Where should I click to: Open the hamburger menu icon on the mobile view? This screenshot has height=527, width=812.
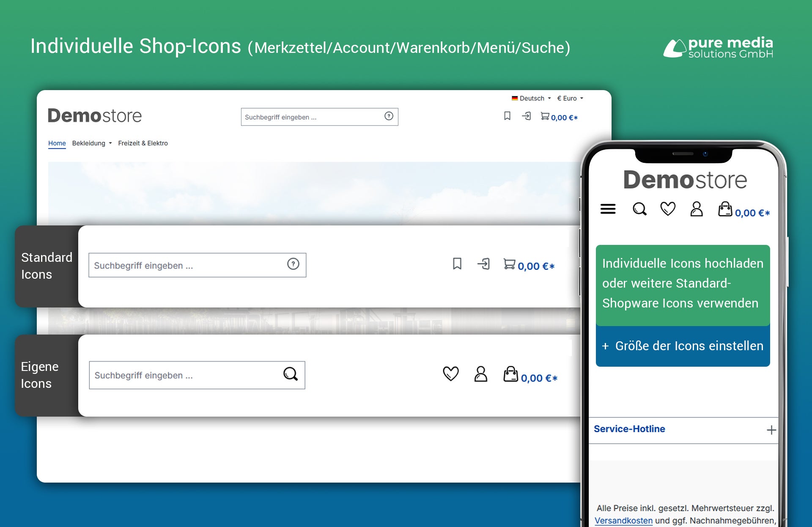608,209
